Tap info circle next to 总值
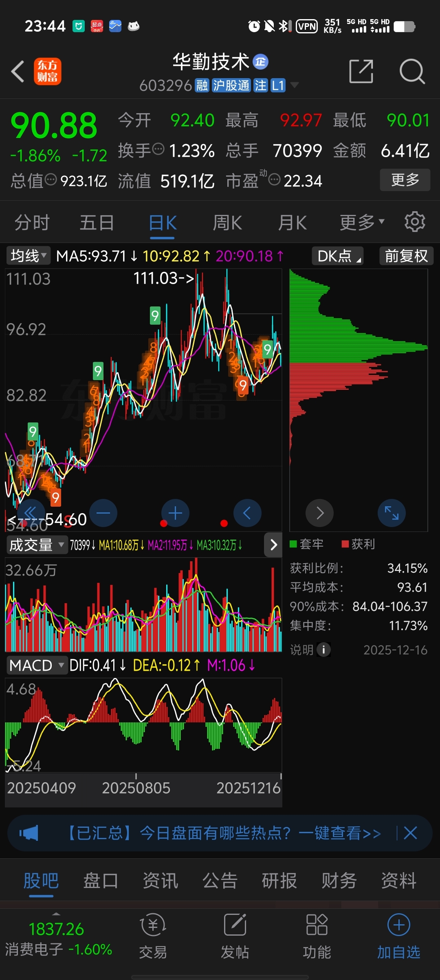Image resolution: width=440 pixels, height=980 pixels. pyautogui.click(x=51, y=179)
